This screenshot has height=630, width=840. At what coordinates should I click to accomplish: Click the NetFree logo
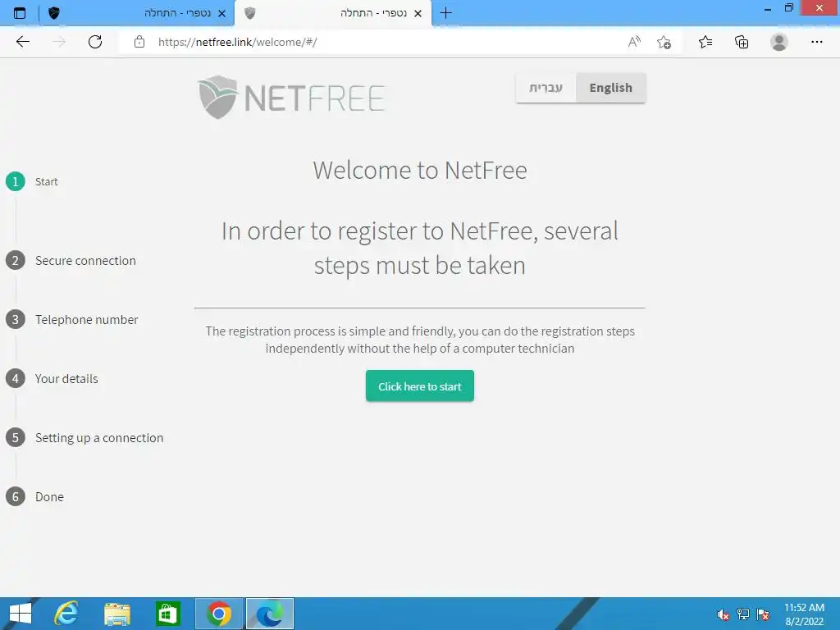tap(291, 97)
